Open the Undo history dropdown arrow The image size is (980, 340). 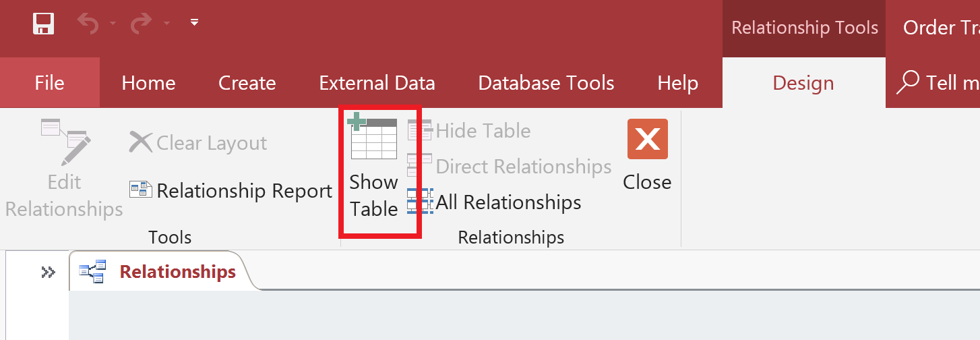[x=113, y=24]
